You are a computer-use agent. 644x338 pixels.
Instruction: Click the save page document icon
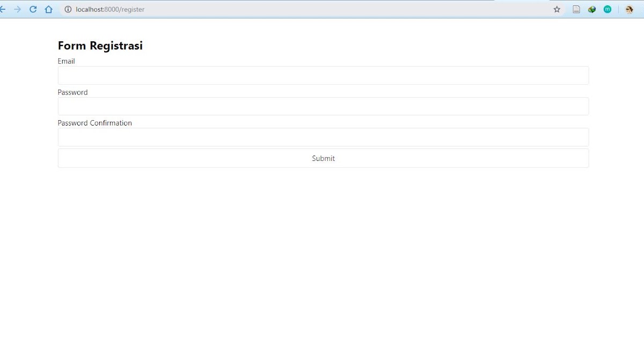(x=575, y=9)
